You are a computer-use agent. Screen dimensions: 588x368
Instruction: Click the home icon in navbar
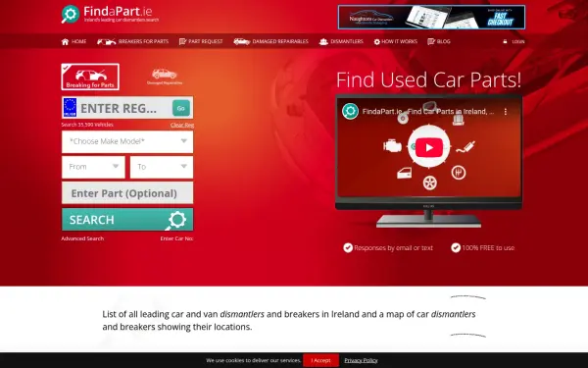pyautogui.click(x=65, y=41)
